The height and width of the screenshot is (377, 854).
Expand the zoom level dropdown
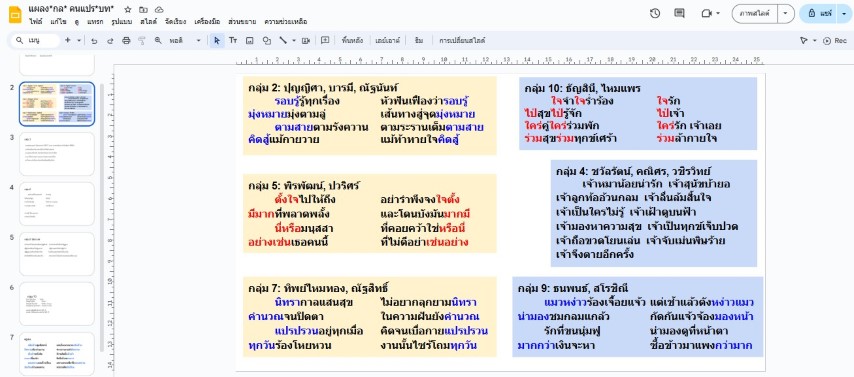(198, 40)
